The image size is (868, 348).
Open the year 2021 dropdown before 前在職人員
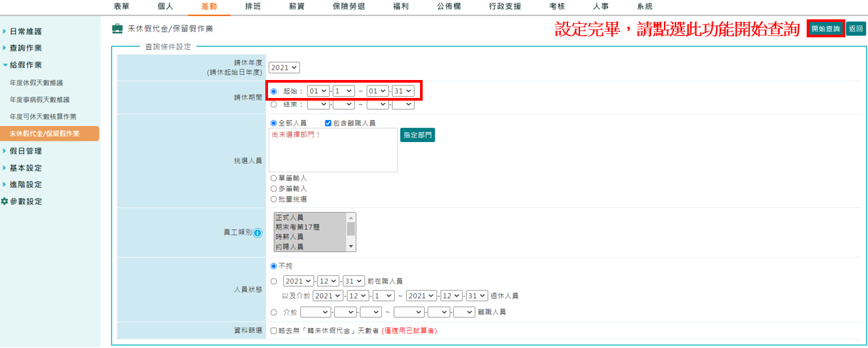(299, 281)
